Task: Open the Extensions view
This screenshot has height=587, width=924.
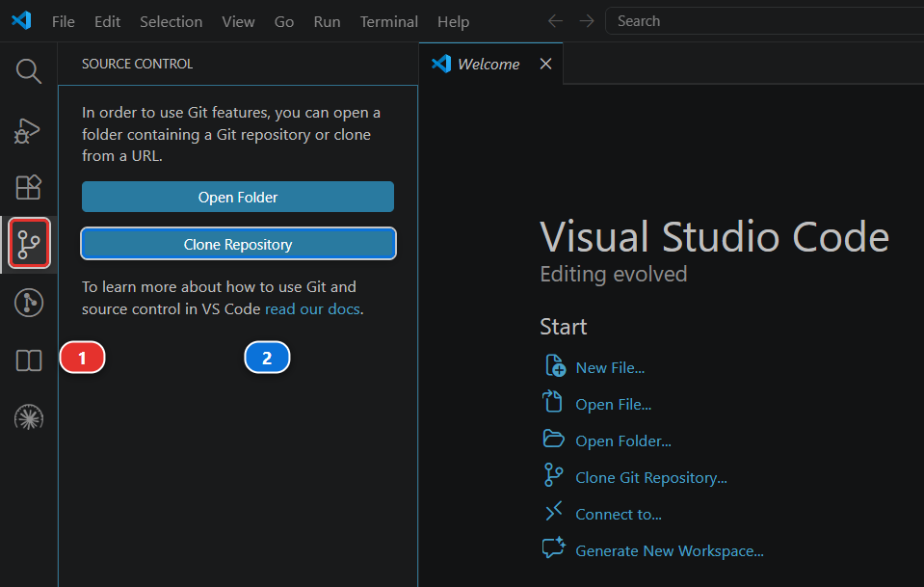Action: pos(28,187)
